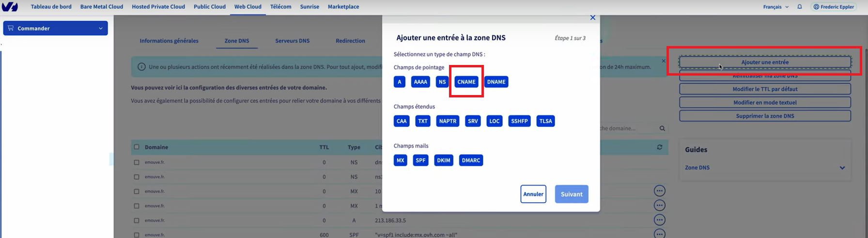Select the SSHFP record type
The width and height of the screenshot is (868, 238).
pyautogui.click(x=519, y=121)
